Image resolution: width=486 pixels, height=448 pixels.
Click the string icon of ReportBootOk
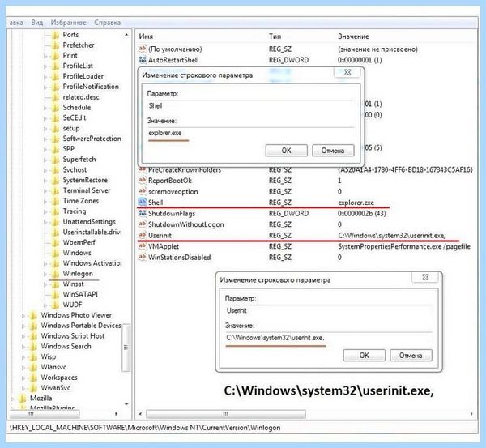(143, 181)
